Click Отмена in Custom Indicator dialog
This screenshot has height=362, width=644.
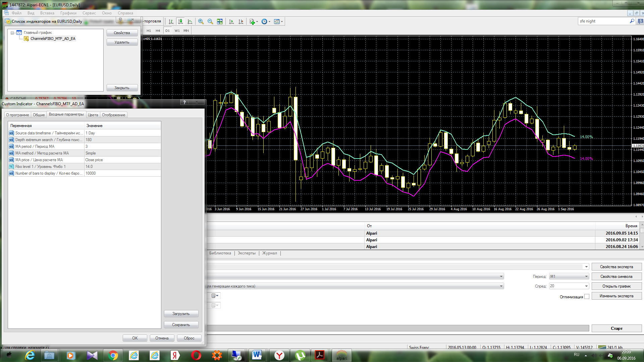(162, 338)
